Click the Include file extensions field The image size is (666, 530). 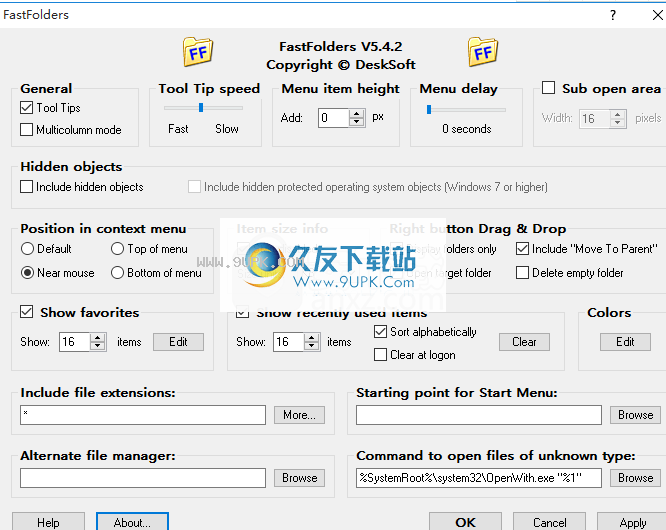[x=143, y=415]
